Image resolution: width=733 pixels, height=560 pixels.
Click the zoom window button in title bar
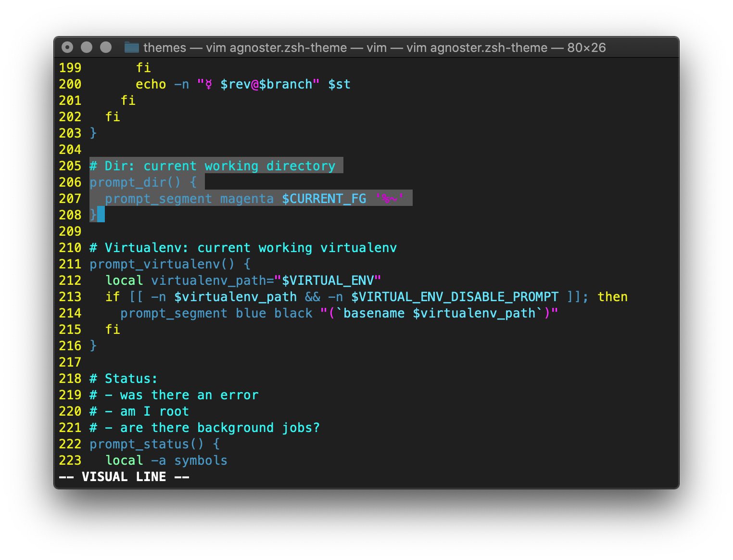coord(106,47)
